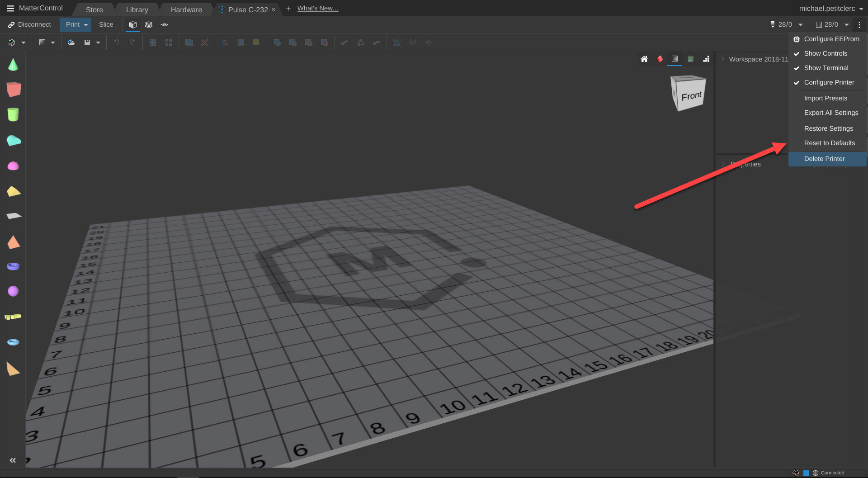The height and width of the screenshot is (478, 868).
Task: Expand the Workspace 2018-11 tree node
Action: (x=723, y=59)
